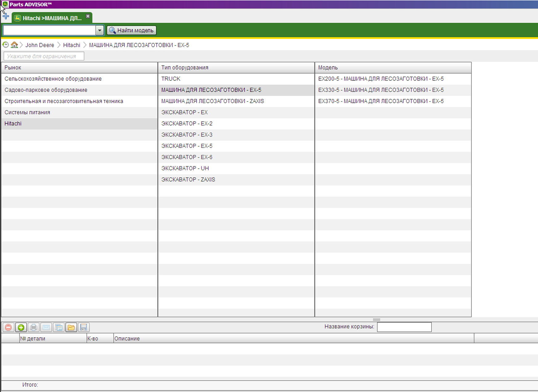Open the saved basket folder icon
The height and width of the screenshot is (392, 538).
coord(71,327)
